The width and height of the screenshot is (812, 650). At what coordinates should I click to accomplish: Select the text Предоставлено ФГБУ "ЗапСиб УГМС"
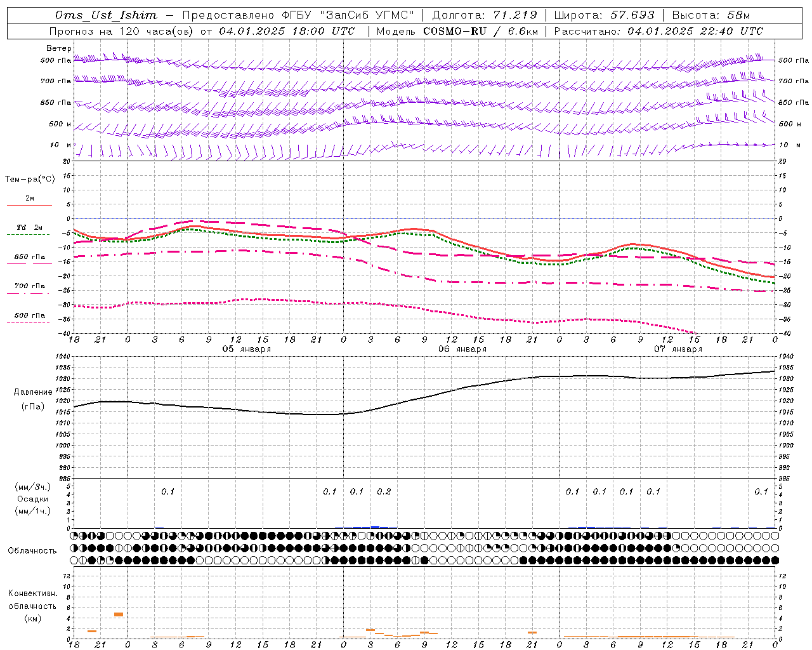pyautogui.click(x=298, y=15)
